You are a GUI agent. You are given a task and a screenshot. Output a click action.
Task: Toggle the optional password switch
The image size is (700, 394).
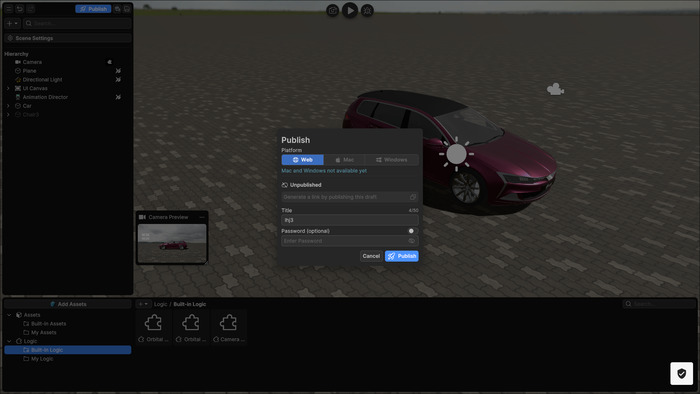tap(411, 231)
